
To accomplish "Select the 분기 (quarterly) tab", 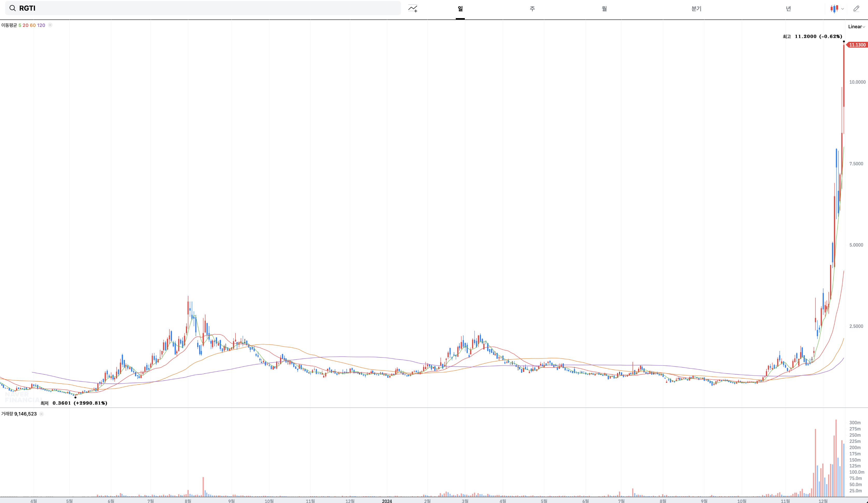I will pyautogui.click(x=696, y=9).
